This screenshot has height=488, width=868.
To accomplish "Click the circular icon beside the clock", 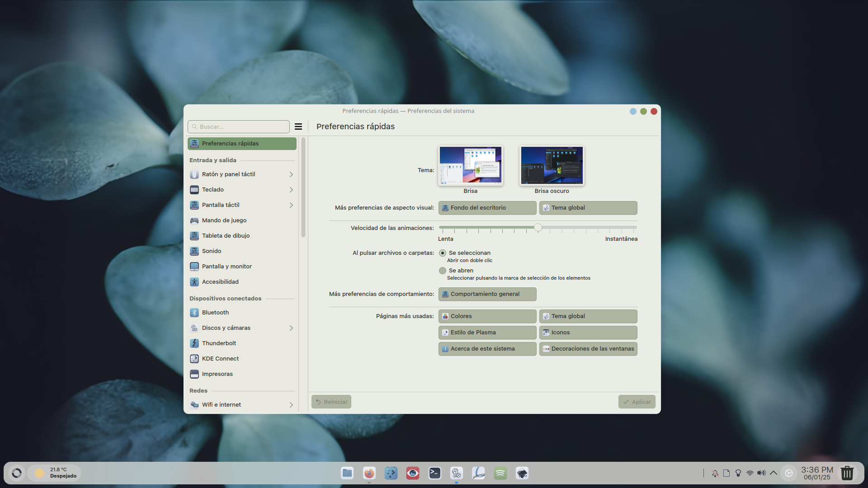I will (789, 473).
